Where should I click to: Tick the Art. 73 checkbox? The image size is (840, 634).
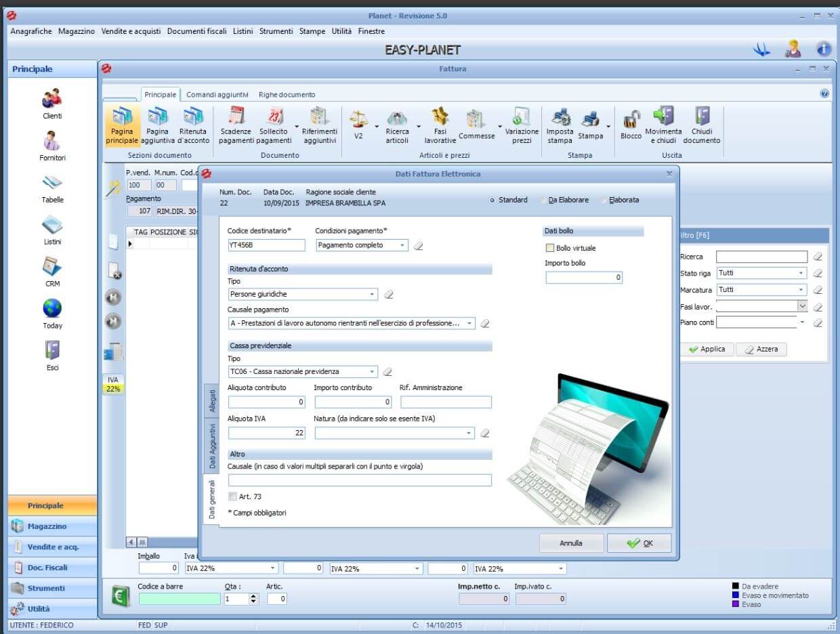tap(233, 496)
